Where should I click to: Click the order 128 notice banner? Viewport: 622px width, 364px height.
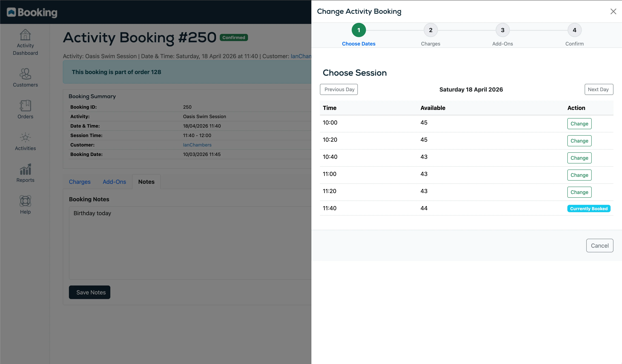[x=187, y=72]
